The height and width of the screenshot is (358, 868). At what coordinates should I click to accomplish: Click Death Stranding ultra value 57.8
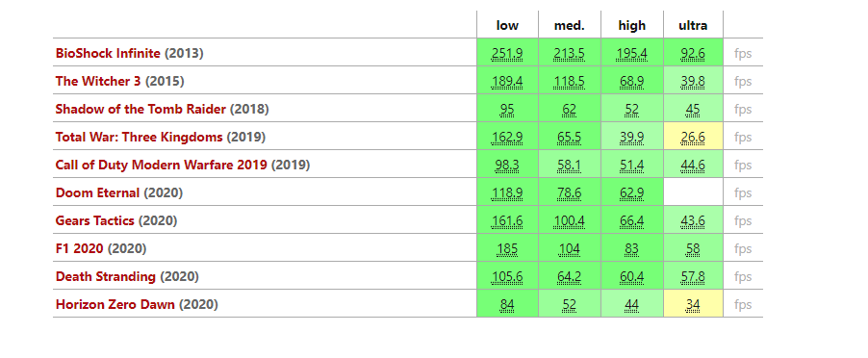[x=693, y=276]
